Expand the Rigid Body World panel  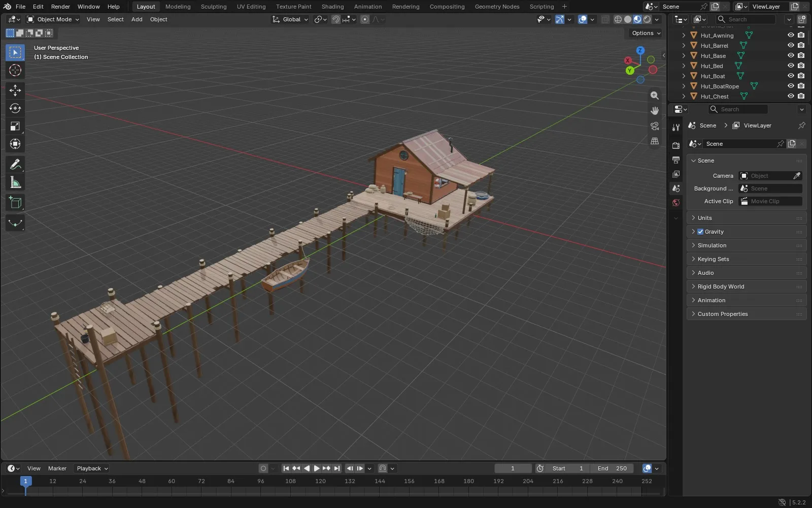tap(747, 287)
